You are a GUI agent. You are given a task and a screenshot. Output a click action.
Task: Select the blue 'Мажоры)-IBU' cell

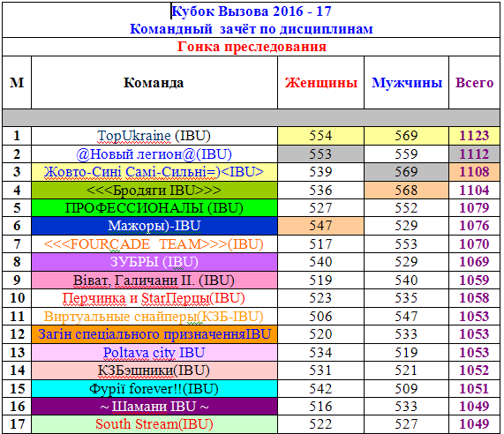point(154,226)
